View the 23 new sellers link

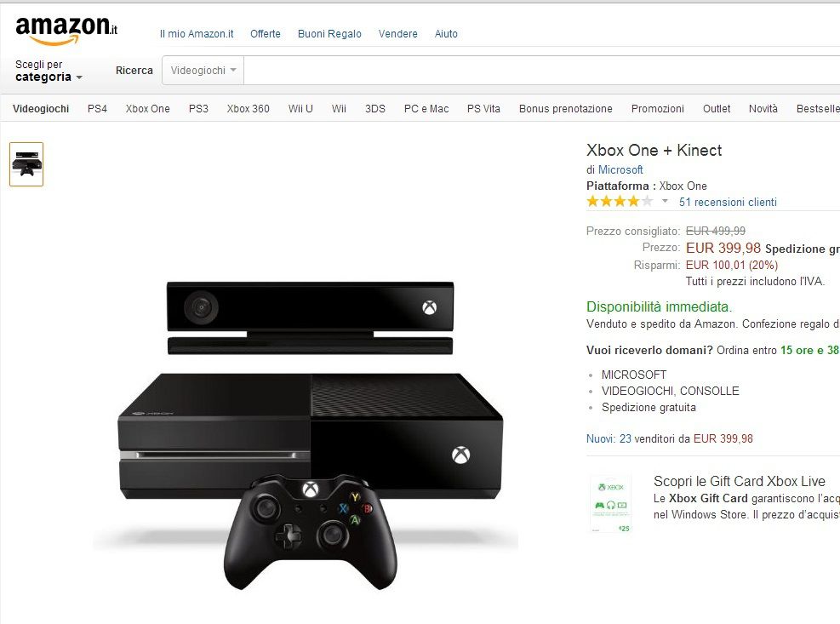click(609, 438)
